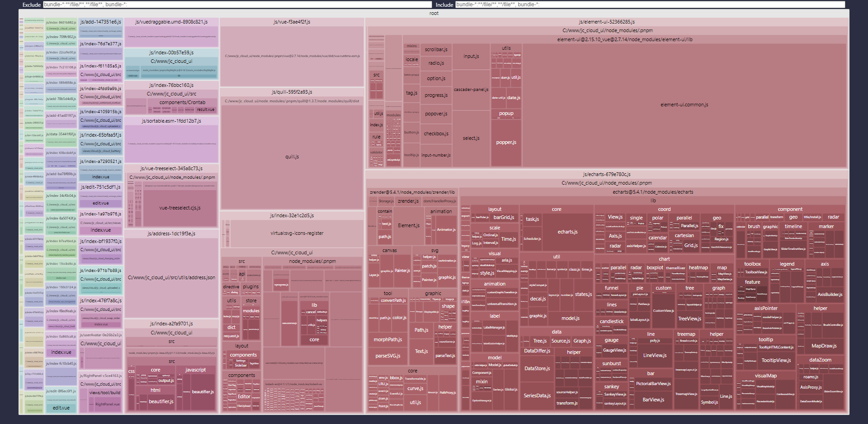The image size is (868, 424).
Task: Select the select.js module block
Action: coord(471,138)
